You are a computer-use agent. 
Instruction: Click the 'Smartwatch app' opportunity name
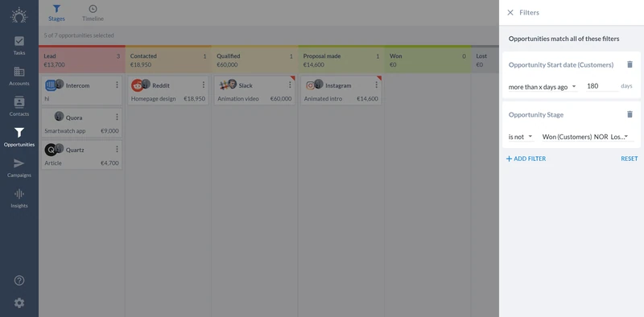click(x=65, y=131)
